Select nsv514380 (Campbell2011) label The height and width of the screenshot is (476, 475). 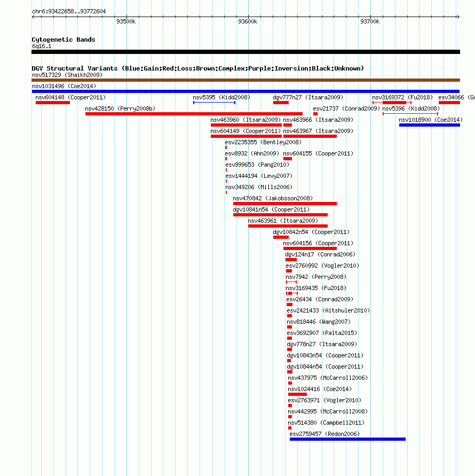pos(326,423)
